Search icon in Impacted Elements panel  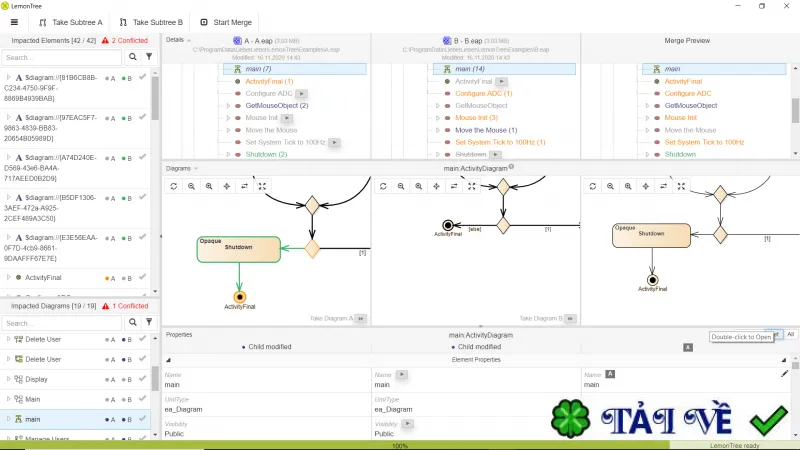click(133, 57)
